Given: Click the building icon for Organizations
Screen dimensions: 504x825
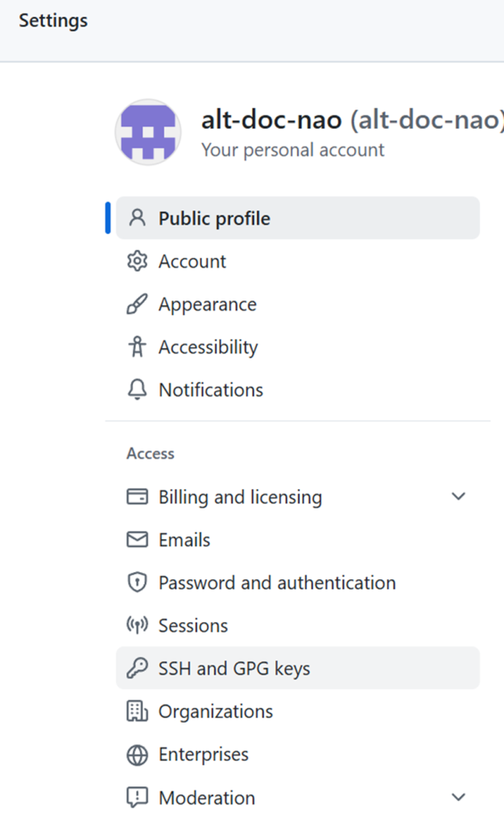Looking at the screenshot, I should (137, 711).
